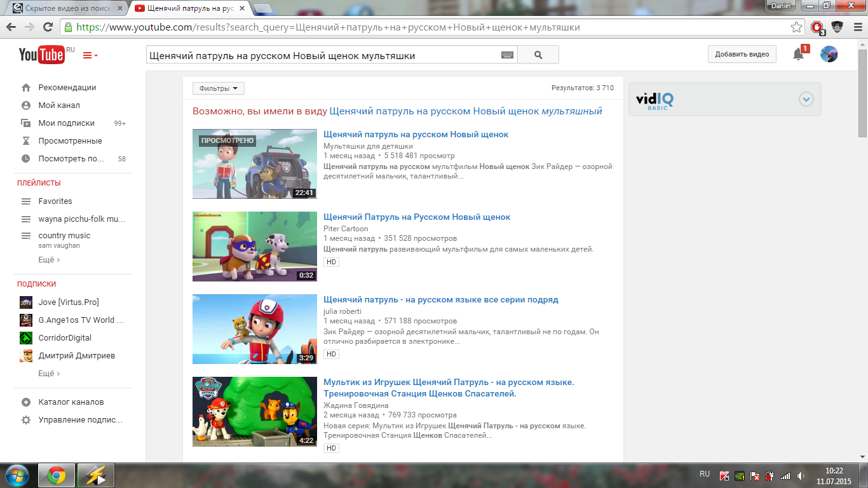Click the YouTube logo
This screenshot has height=488, width=868.
(x=41, y=55)
